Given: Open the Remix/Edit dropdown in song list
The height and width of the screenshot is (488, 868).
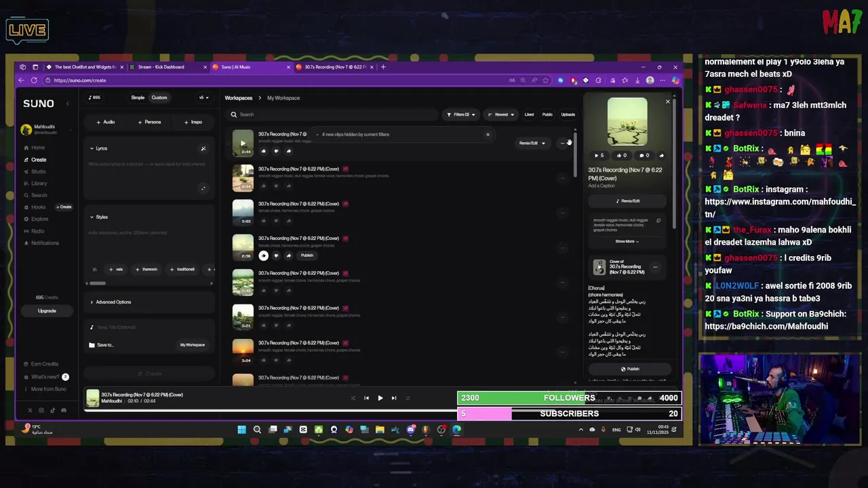Looking at the screenshot, I should click(x=532, y=143).
